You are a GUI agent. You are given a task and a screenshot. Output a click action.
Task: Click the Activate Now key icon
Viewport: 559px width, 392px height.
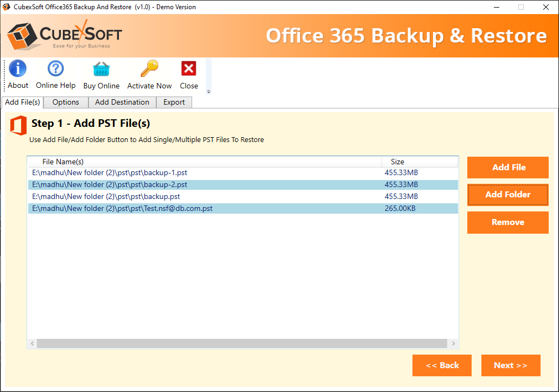click(149, 68)
